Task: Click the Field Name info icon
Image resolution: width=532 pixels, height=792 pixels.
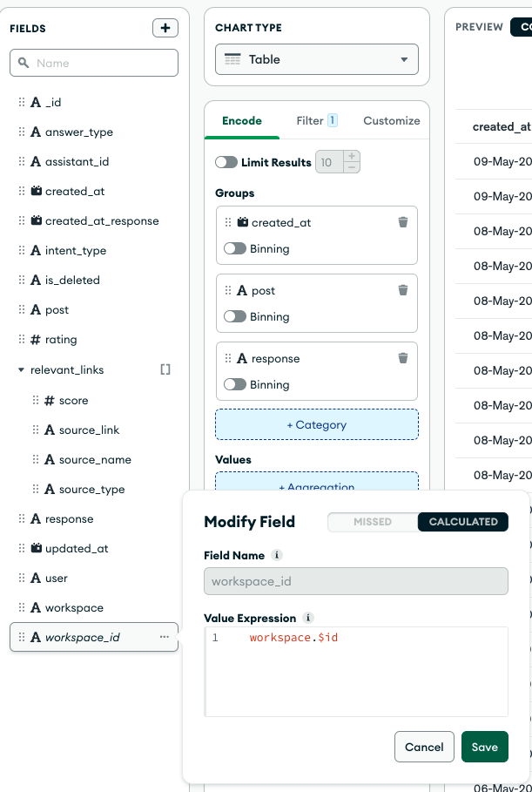Action: point(277,555)
